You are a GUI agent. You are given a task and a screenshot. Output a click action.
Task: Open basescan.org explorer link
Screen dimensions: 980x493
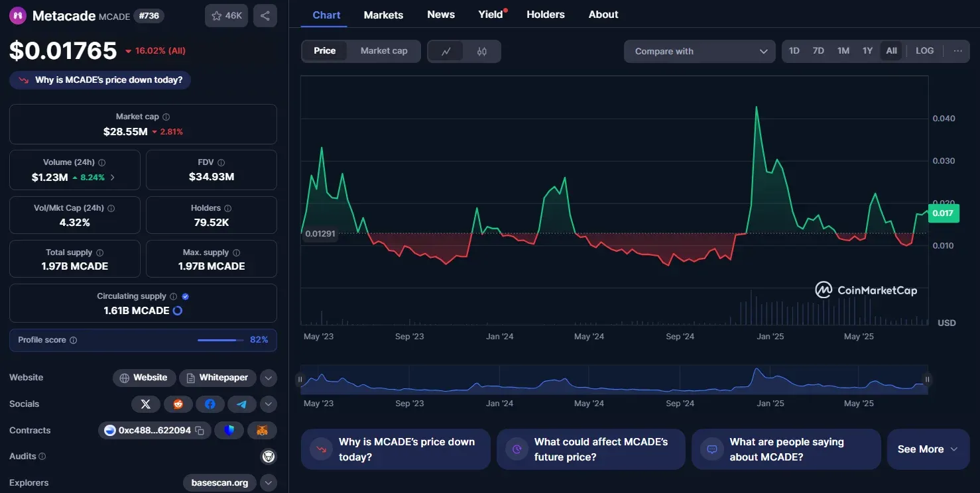click(x=219, y=483)
